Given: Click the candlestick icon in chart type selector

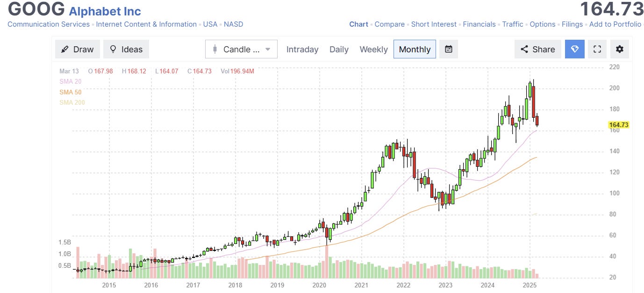Looking at the screenshot, I should click(215, 49).
